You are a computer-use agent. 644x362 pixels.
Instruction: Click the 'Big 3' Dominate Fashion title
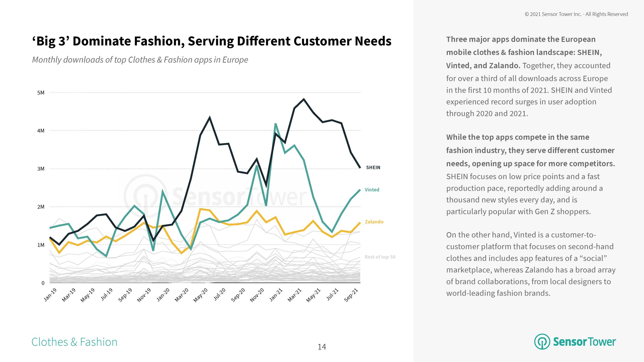212,41
